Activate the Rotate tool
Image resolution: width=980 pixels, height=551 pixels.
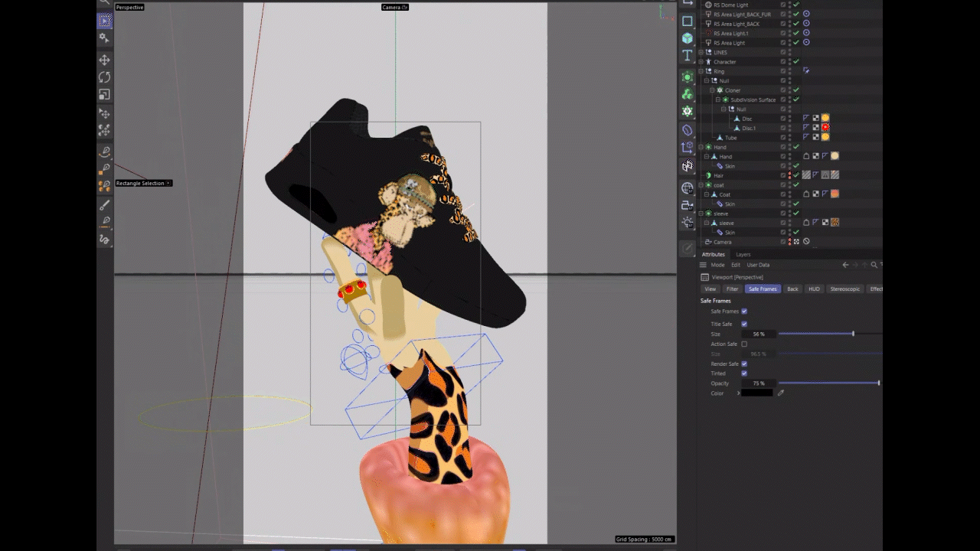pos(104,77)
